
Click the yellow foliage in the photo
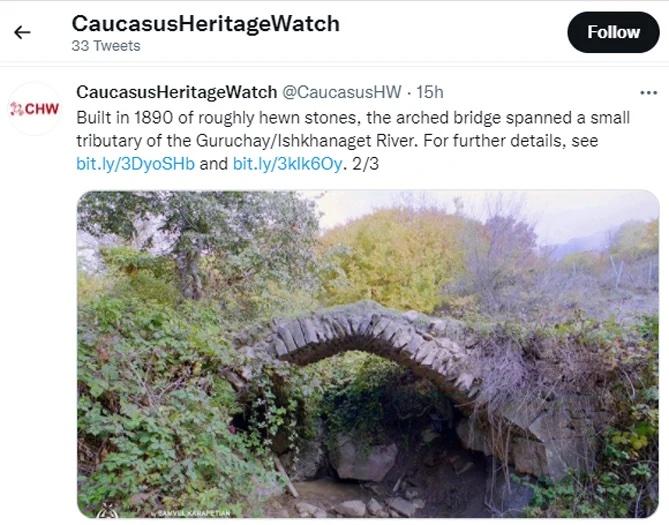click(x=395, y=256)
